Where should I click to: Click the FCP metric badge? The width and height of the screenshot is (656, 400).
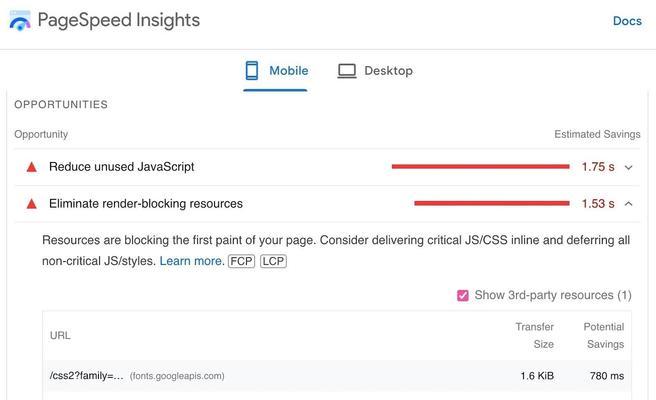(x=241, y=261)
